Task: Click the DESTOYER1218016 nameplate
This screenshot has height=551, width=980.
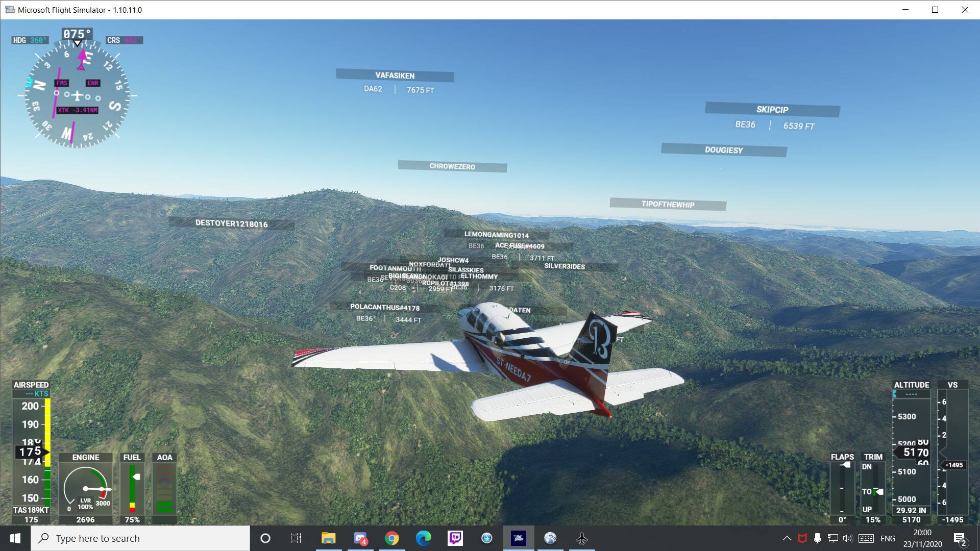Action: click(231, 223)
